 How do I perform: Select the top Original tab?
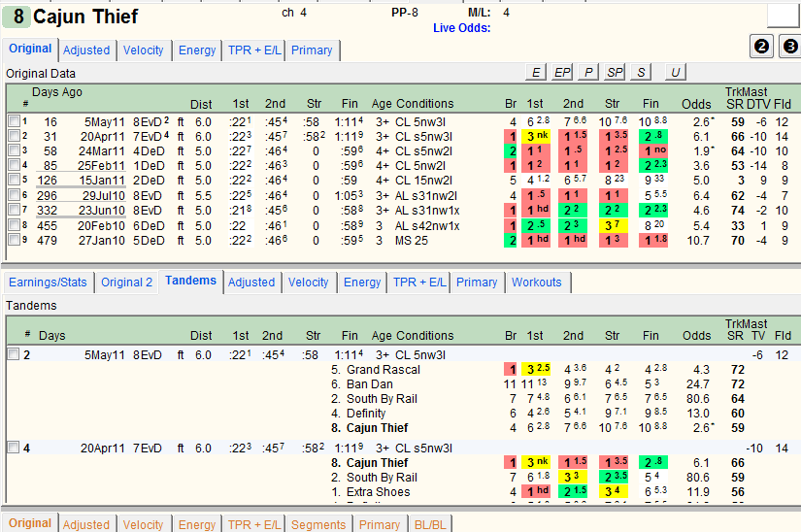click(x=30, y=49)
